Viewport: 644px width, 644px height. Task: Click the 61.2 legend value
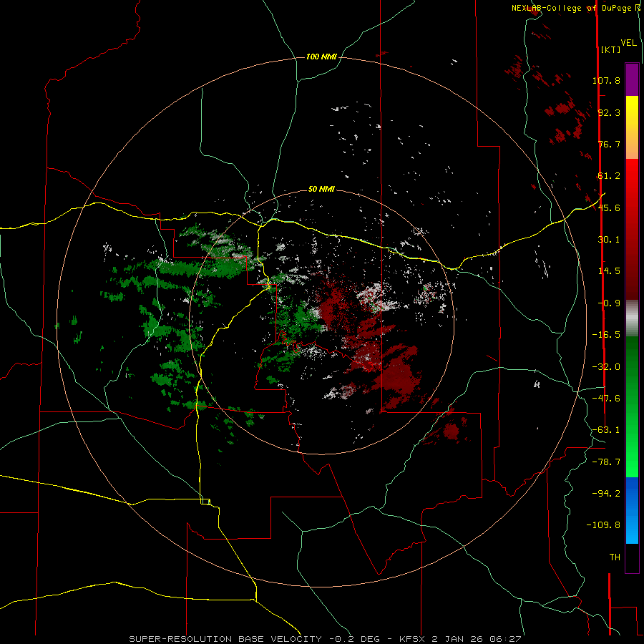tap(609, 176)
